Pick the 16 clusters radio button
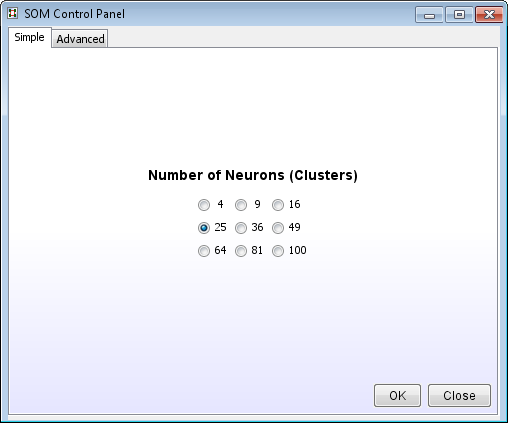This screenshot has height=423, width=508. pyautogui.click(x=278, y=205)
